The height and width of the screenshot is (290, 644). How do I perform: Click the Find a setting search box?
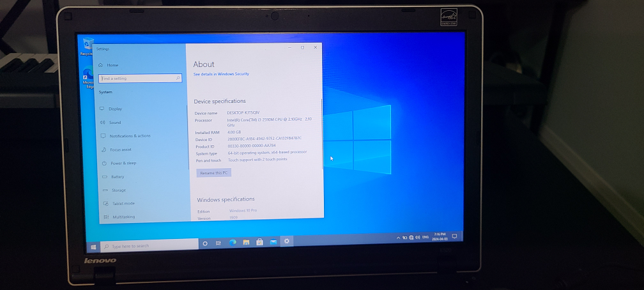pos(140,78)
